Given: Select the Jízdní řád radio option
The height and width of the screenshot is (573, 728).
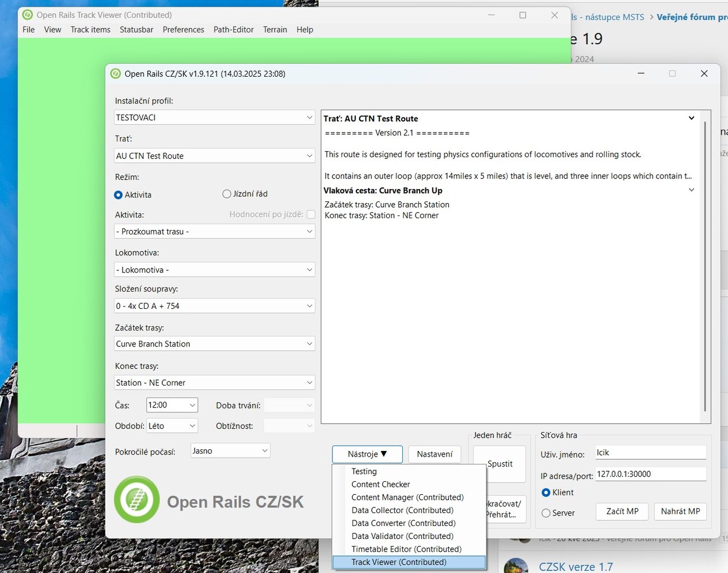Looking at the screenshot, I should 227,194.
